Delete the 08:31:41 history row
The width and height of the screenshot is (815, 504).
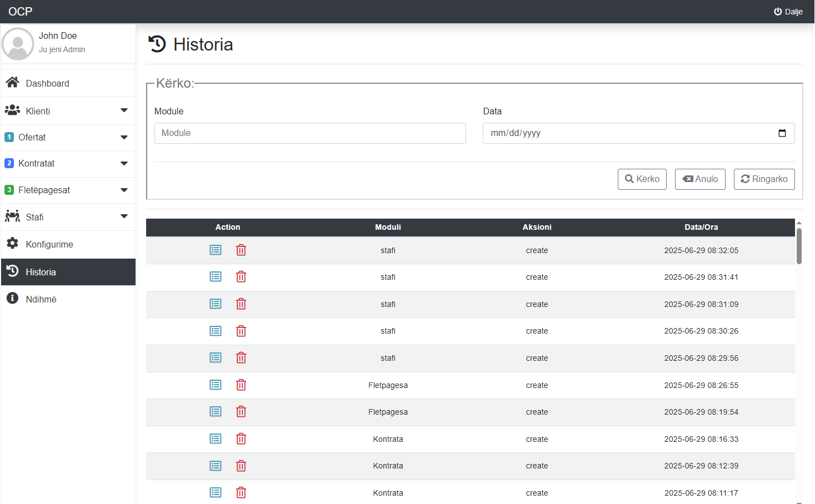pos(241,277)
